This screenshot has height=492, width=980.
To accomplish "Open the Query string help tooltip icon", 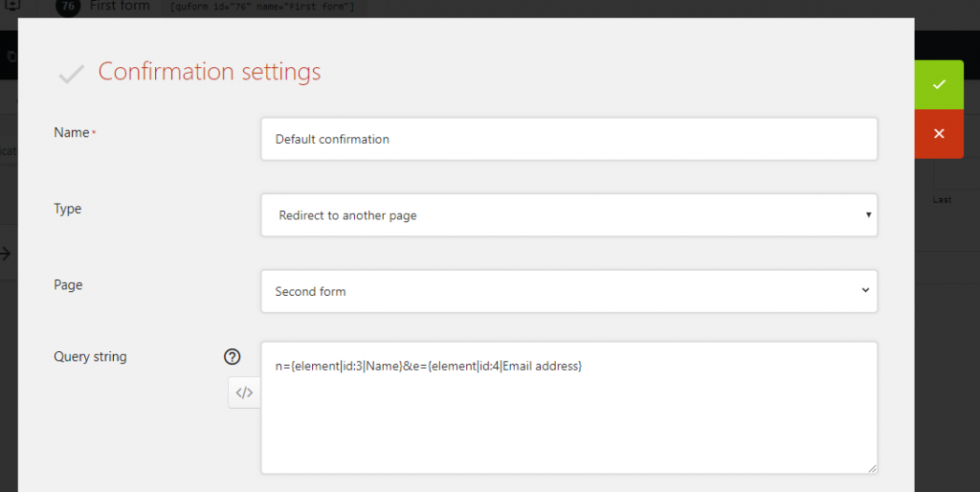I will (233, 357).
